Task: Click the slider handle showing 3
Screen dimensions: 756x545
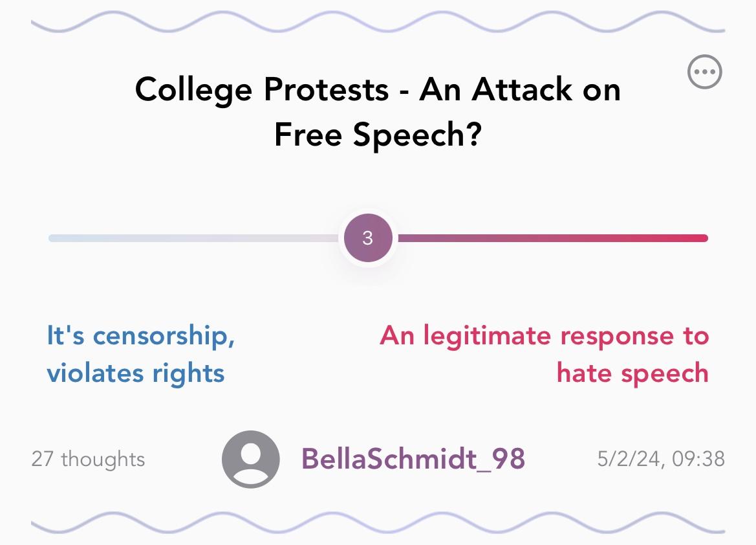Action: click(368, 238)
